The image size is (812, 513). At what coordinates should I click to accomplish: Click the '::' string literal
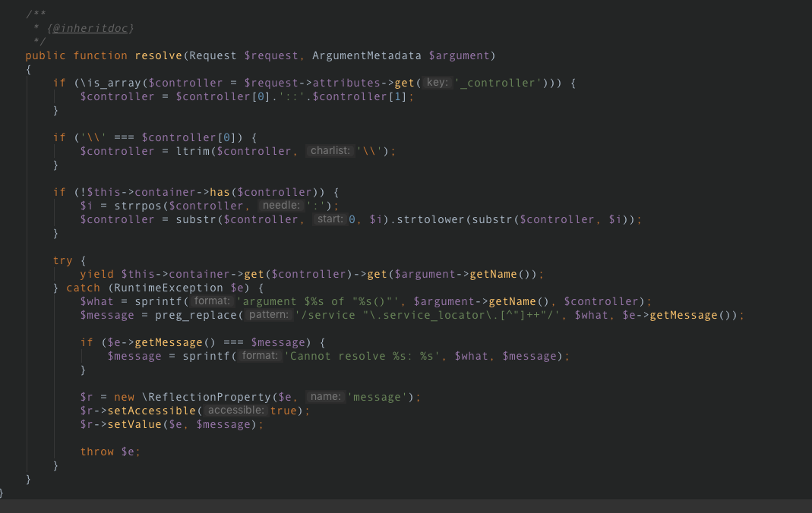[x=292, y=96]
